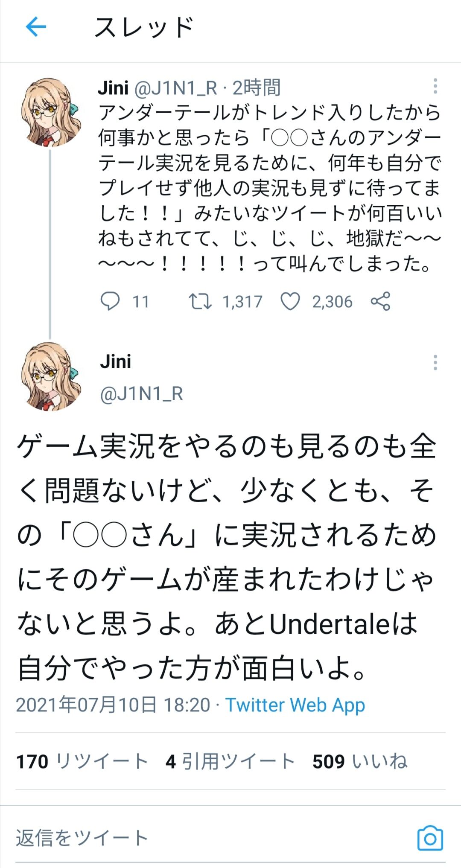Image resolution: width=461 pixels, height=868 pixels.
Task: View the 170 リツイート list
Action: (x=82, y=761)
